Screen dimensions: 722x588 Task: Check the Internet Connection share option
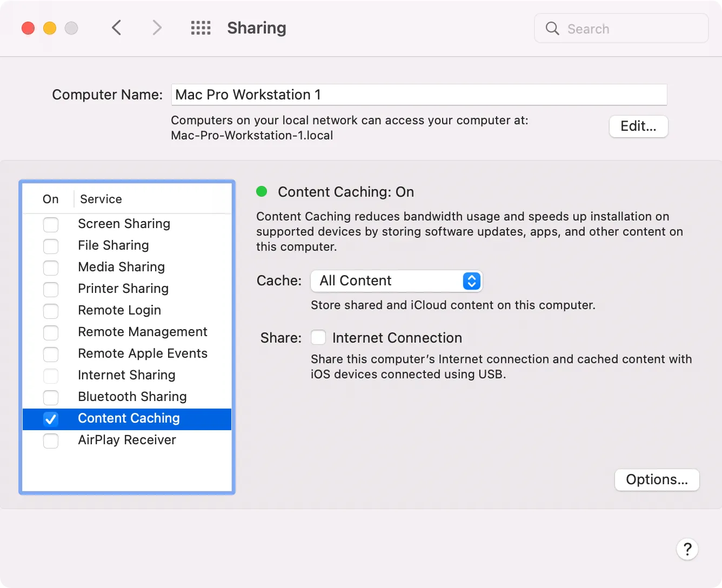coord(318,337)
